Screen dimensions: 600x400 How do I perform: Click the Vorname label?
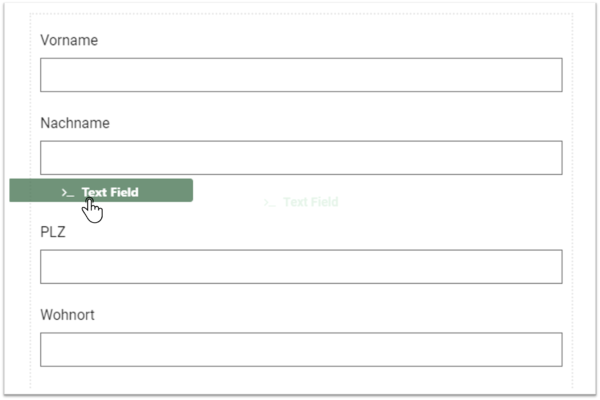click(69, 40)
